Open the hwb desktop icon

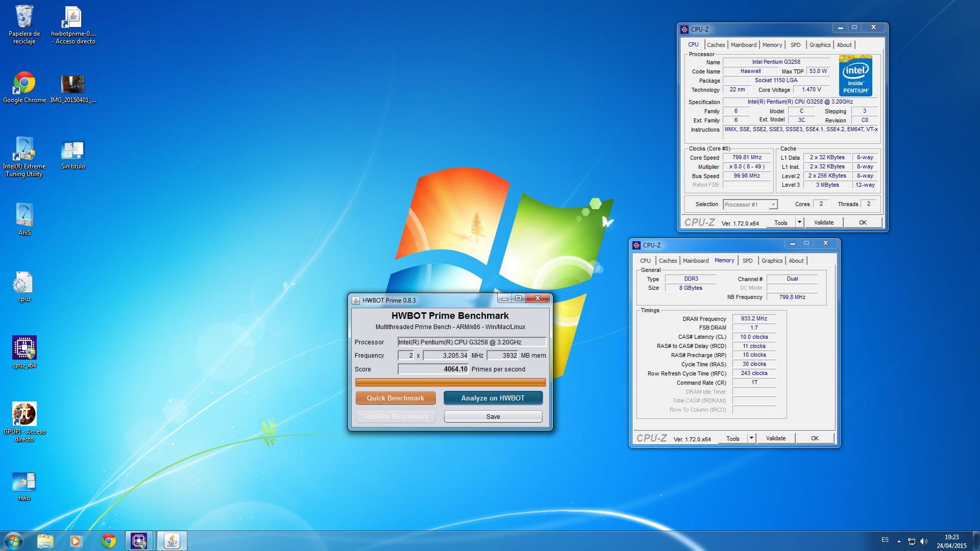point(24,486)
